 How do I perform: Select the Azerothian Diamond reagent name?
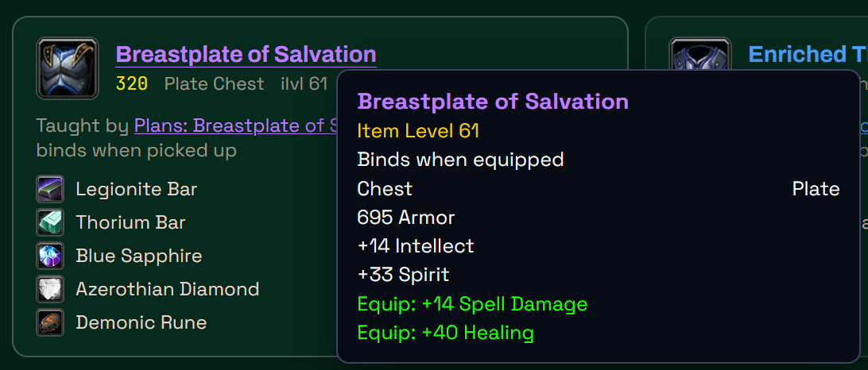(168, 289)
